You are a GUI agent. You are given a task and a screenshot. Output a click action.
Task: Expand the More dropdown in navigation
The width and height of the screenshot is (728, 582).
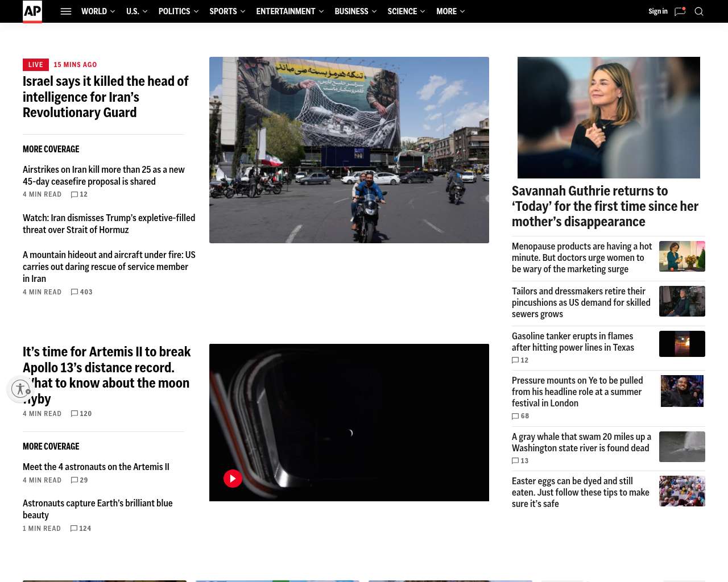pos(450,11)
